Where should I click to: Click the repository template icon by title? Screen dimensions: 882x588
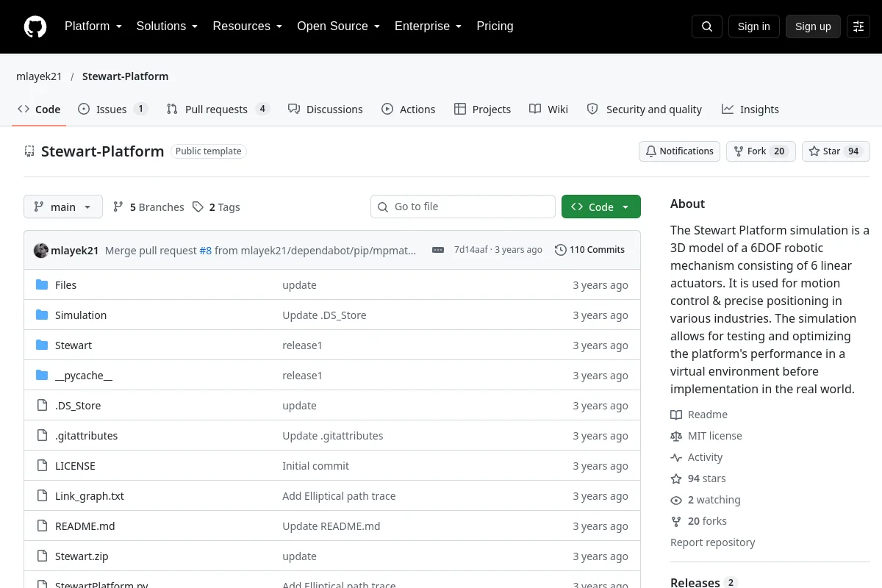[29, 151]
